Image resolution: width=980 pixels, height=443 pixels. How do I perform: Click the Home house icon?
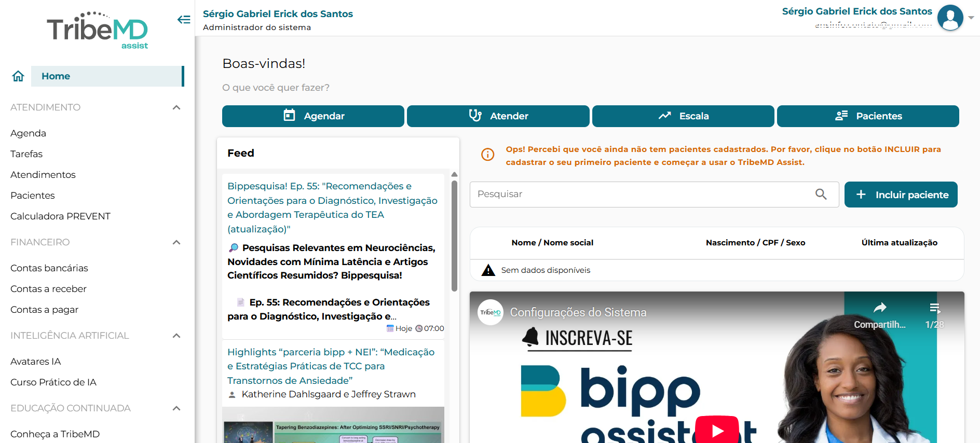click(x=18, y=76)
